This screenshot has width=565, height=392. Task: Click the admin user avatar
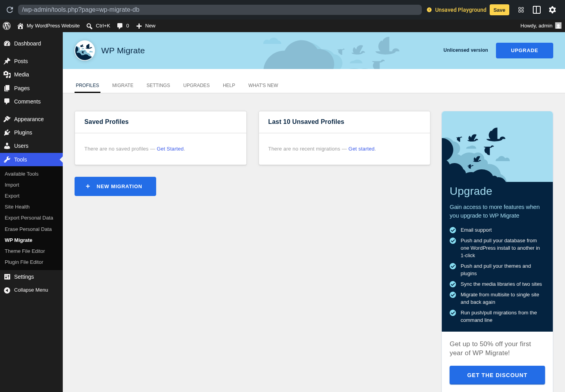click(558, 25)
